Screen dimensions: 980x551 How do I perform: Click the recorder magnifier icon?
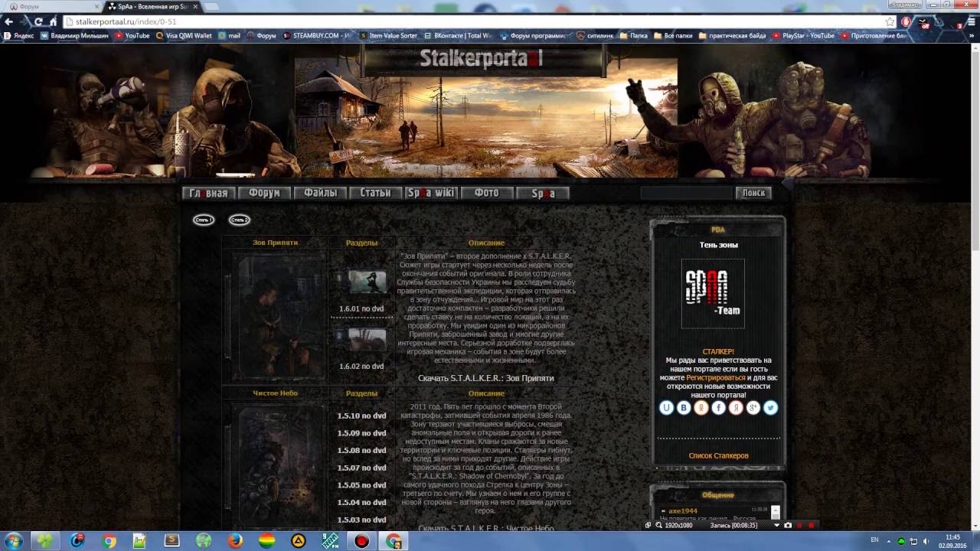pos(658,526)
